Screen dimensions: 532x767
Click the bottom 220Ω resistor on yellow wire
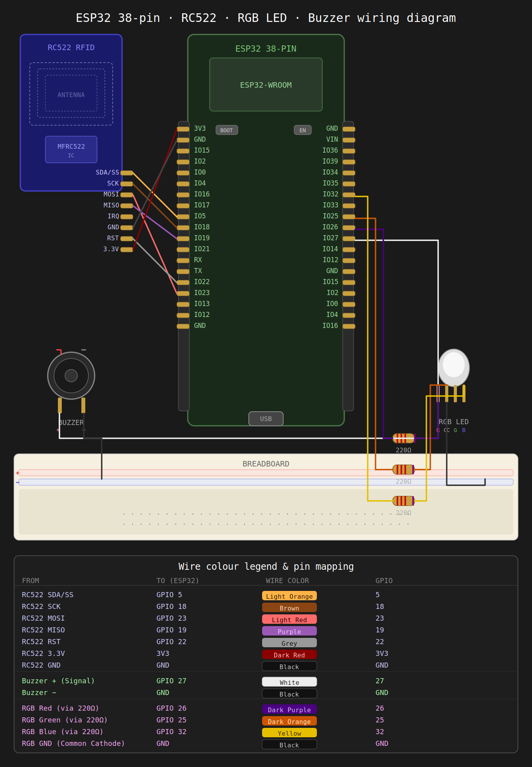[404, 501]
